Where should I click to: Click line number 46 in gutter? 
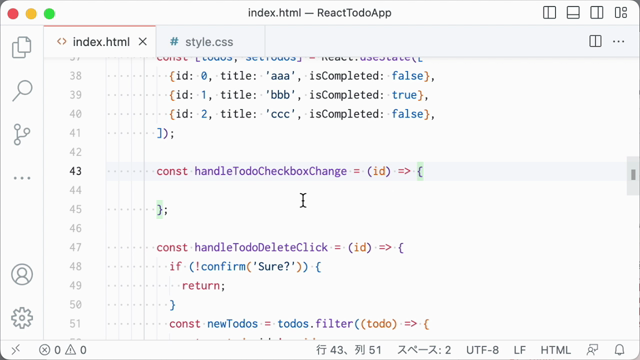point(76,229)
